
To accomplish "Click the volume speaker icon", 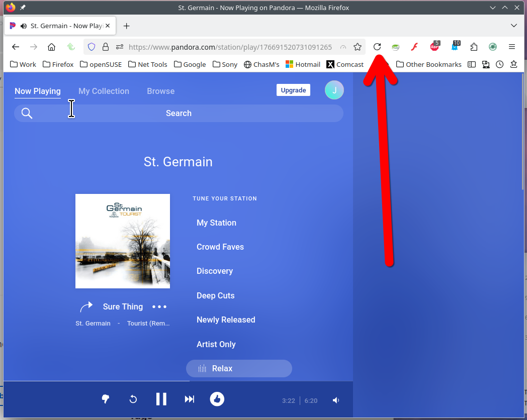I will pyautogui.click(x=336, y=400).
